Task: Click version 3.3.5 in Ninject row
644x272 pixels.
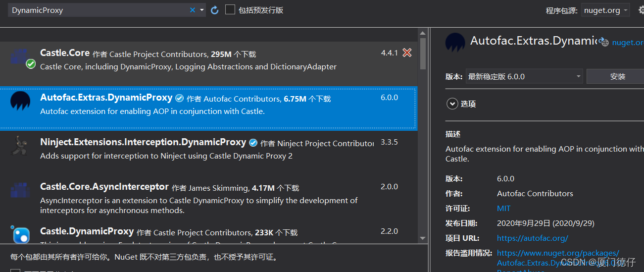Action: (x=390, y=142)
